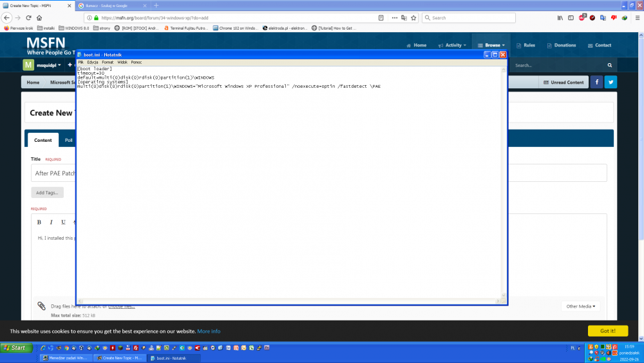
Task: Click the Add Tags button
Action: pos(47,193)
